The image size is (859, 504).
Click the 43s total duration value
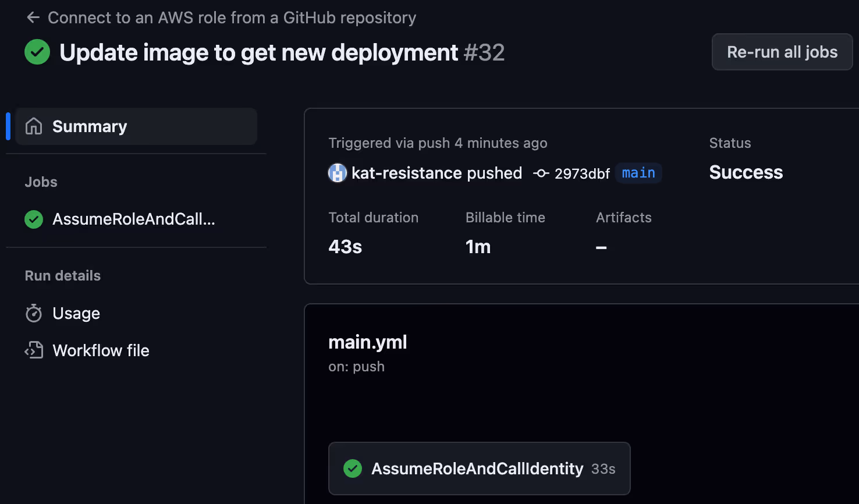345,247
